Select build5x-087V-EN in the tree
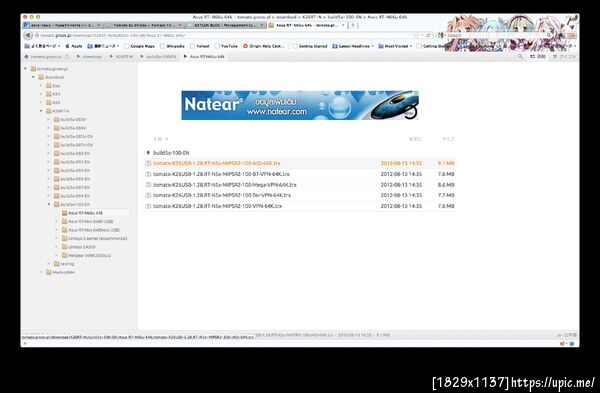This screenshot has height=393, width=600. click(x=77, y=145)
